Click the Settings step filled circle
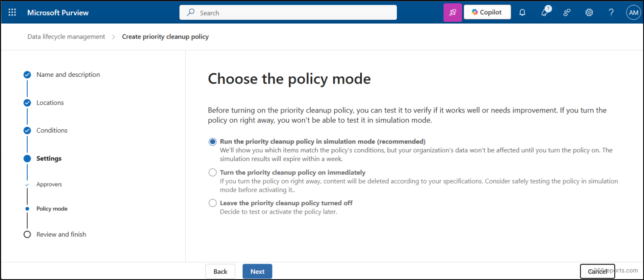The height and width of the screenshot is (280, 644). [27, 159]
